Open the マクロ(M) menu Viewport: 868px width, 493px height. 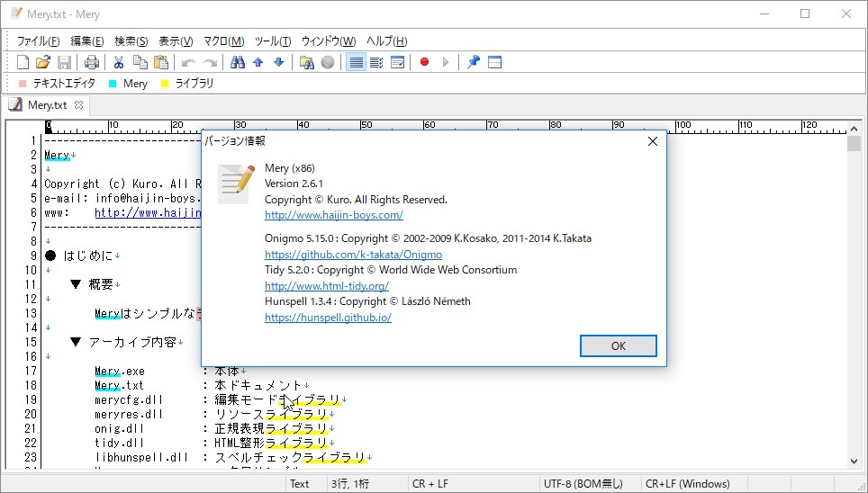point(223,41)
